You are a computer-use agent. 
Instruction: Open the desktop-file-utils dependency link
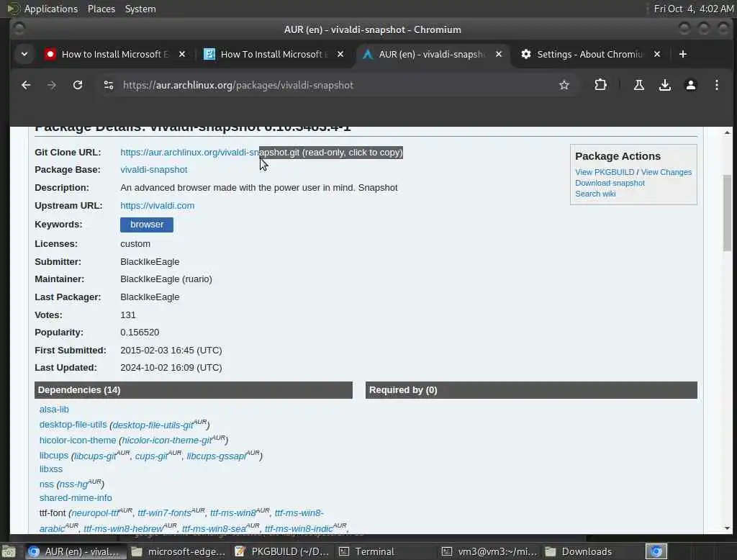(73, 425)
